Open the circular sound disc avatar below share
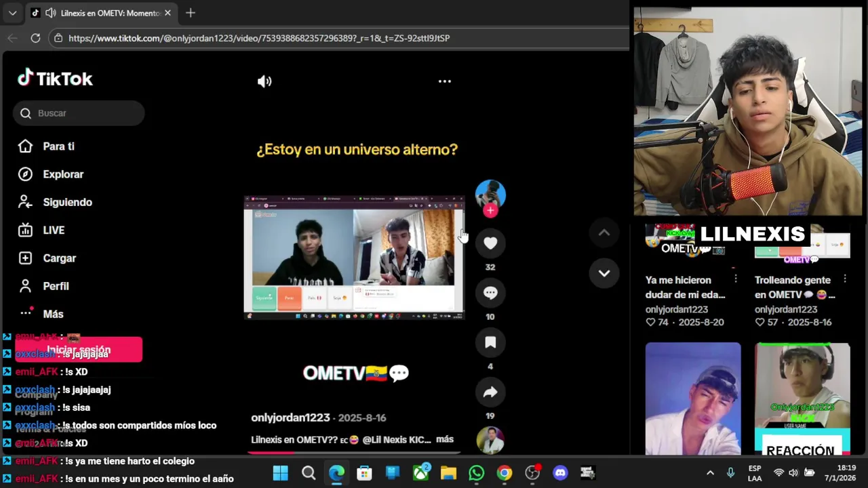The height and width of the screenshot is (488, 868). point(490,441)
